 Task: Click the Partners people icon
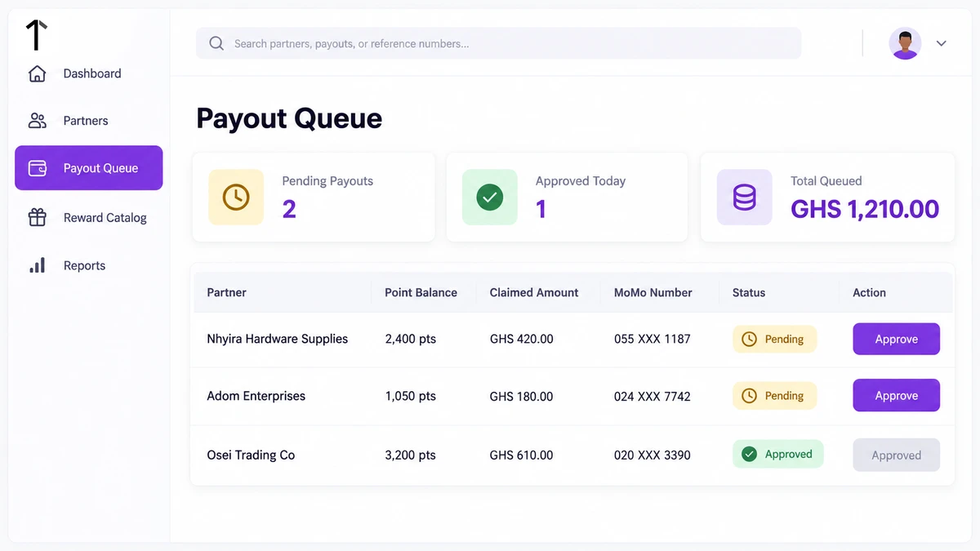[x=37, y=121]
